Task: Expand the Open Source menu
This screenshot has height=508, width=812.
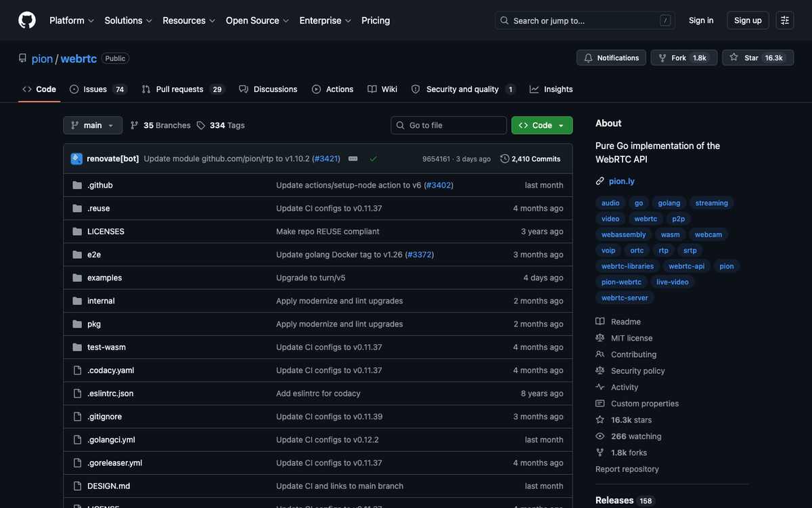Action: (258, 20)
